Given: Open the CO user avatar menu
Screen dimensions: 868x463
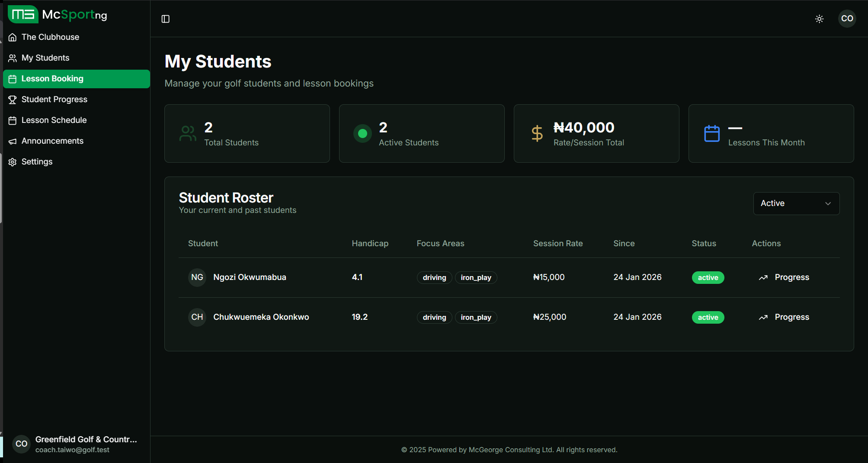Looking at the screenshot, I should [847, 19].
